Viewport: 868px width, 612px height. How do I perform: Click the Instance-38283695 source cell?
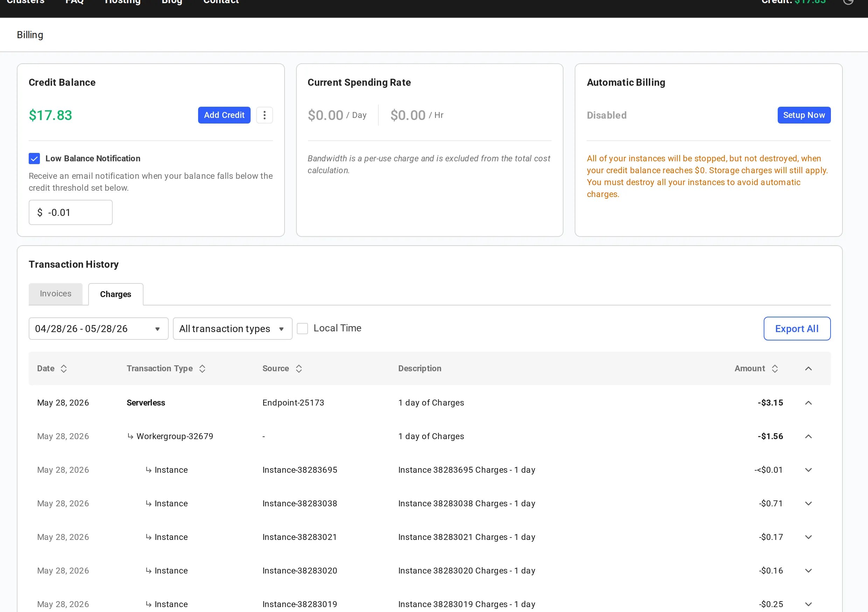299,470
